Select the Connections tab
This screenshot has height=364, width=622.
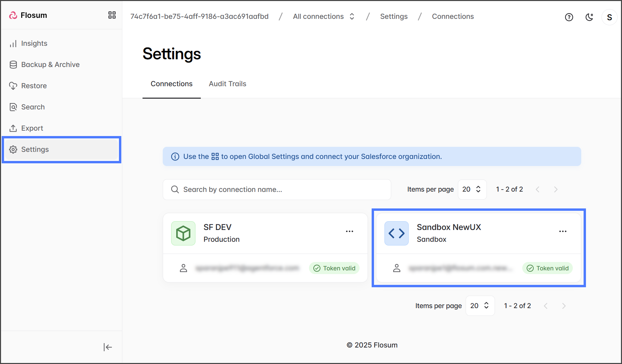pyautogui.click(x=172, y=84)
